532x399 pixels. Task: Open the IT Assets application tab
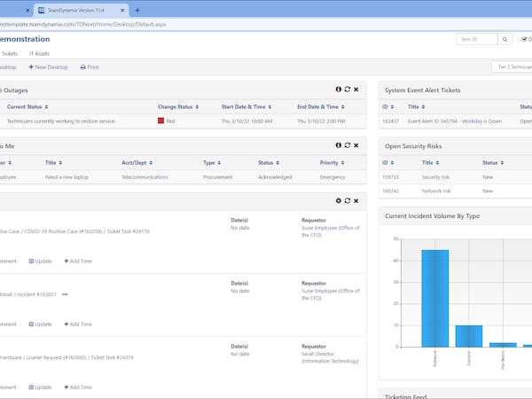[x=39, y=53]
